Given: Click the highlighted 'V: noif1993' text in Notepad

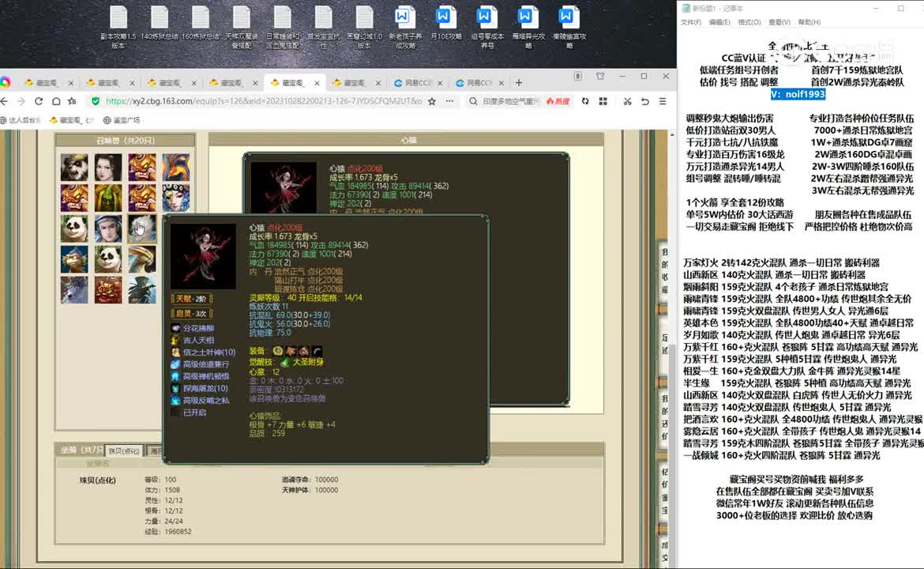Looking at the screenshot, I should click(798, 94).
